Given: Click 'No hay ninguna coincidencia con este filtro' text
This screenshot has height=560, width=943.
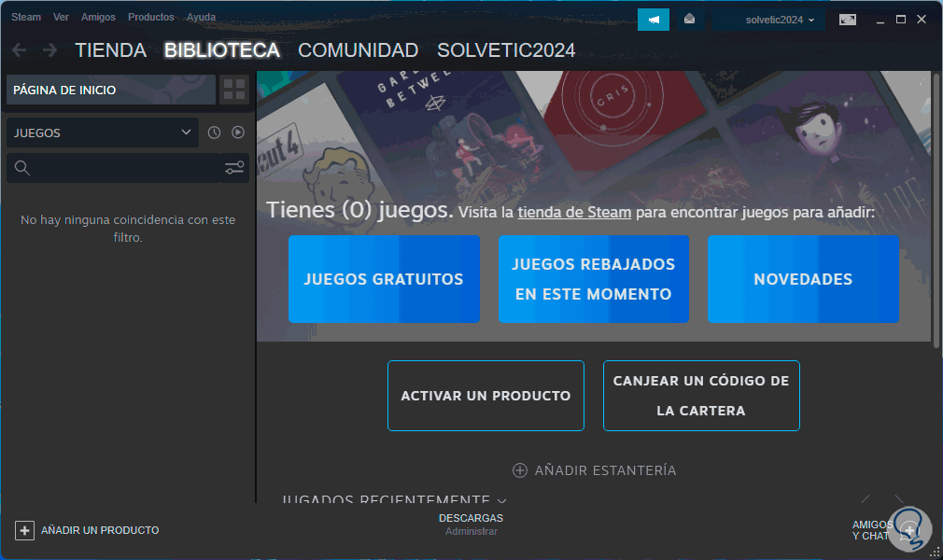Looking at the screenshot, I should coord(128,229).
